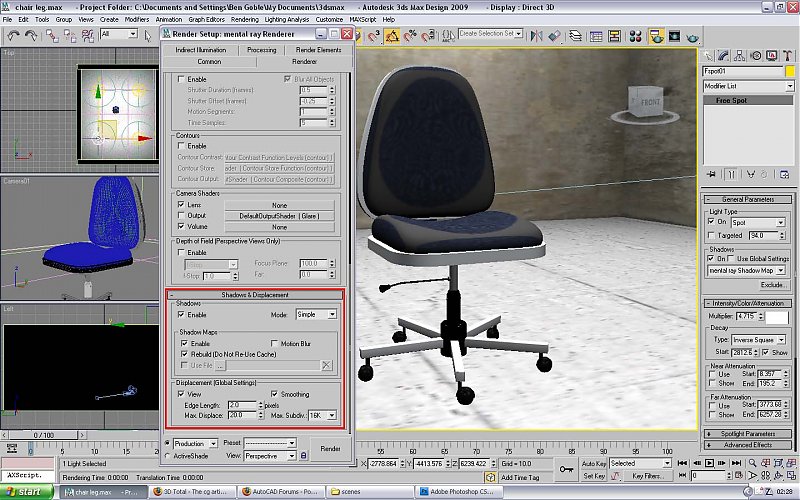Click the Render button
The width and height of the screenshot is (800, 500).
pyautogui.click(x=330, y=449)
